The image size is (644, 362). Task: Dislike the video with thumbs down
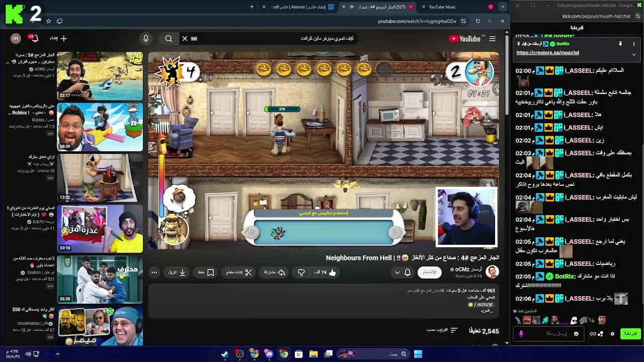point(301,273)
